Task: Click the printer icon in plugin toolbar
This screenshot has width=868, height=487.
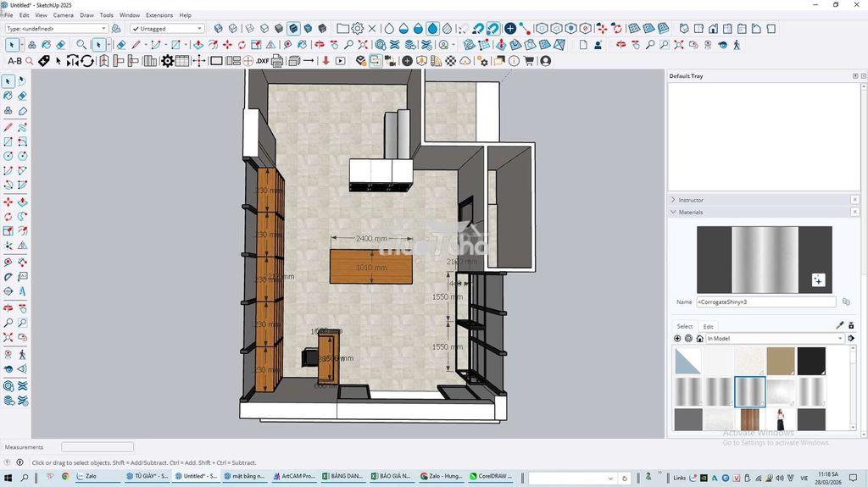Action: tap(277, 61)
